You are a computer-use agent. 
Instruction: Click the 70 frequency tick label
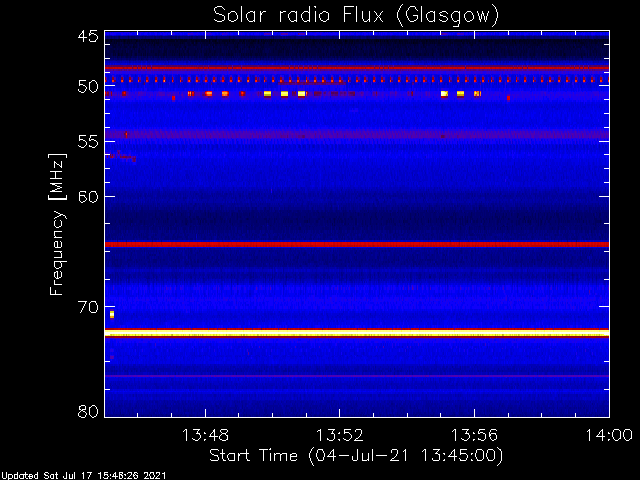(x=88, y=307)
